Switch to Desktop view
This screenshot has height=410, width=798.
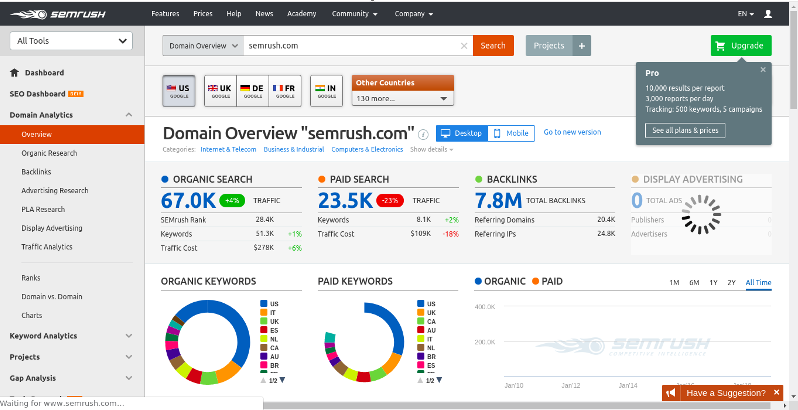(x=461, y=133)
